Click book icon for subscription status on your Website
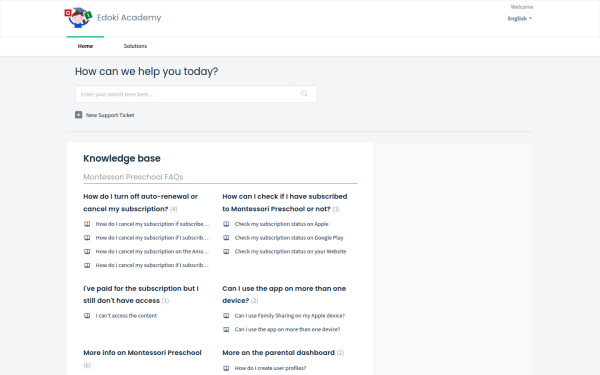 click(226, 252)
